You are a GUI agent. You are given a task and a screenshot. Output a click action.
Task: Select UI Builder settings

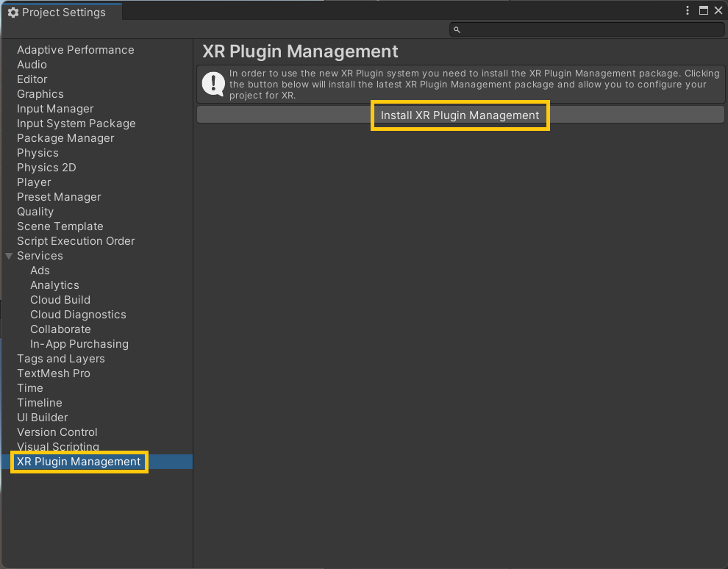tap(42, 418)
